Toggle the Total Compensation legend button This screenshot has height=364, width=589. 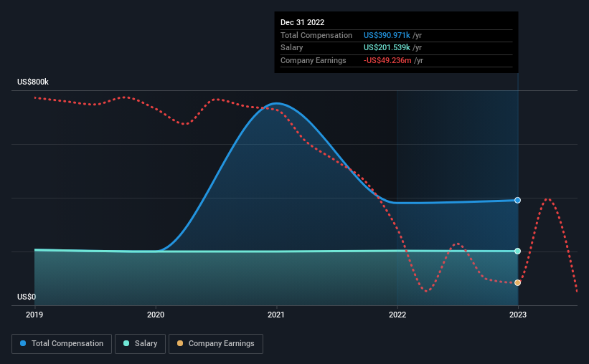(x=62, y=344)
